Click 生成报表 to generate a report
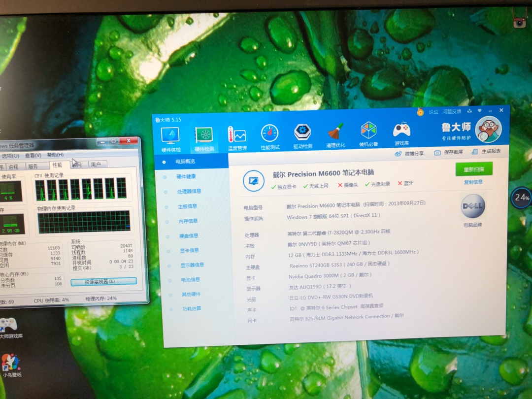The height and width of the screenshot is (399, 532). pos(486,151)
